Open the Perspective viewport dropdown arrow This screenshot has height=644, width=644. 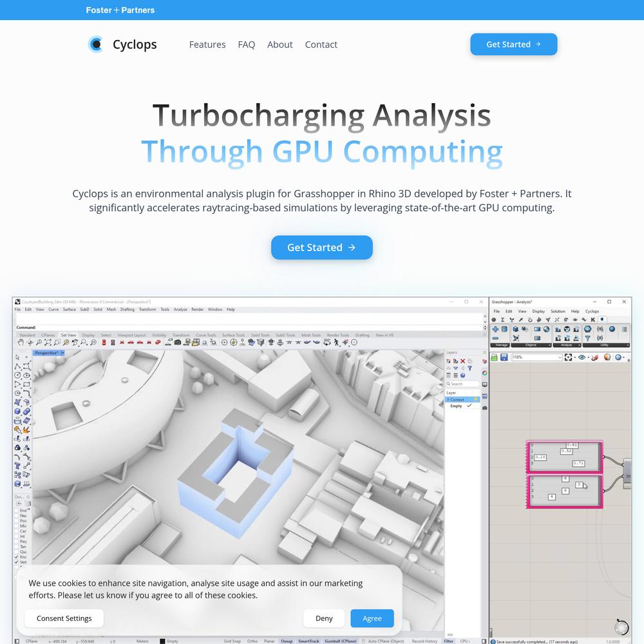coord(62,353)
